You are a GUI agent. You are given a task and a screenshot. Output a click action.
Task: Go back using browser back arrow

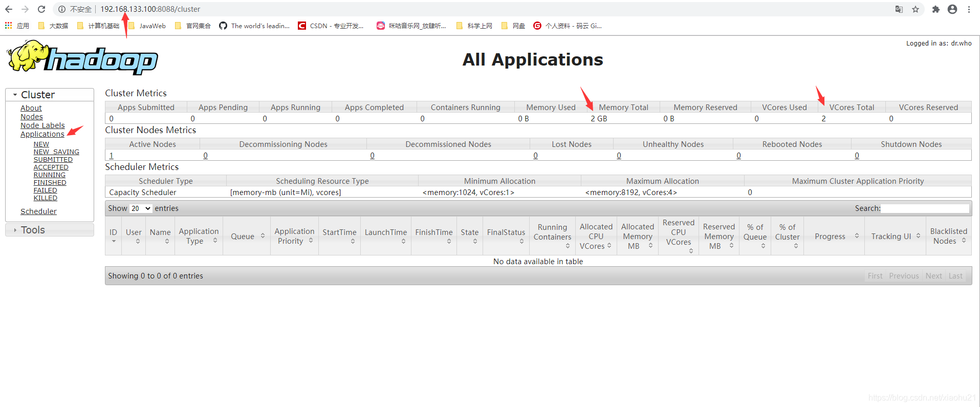click(x=9, y=9)
